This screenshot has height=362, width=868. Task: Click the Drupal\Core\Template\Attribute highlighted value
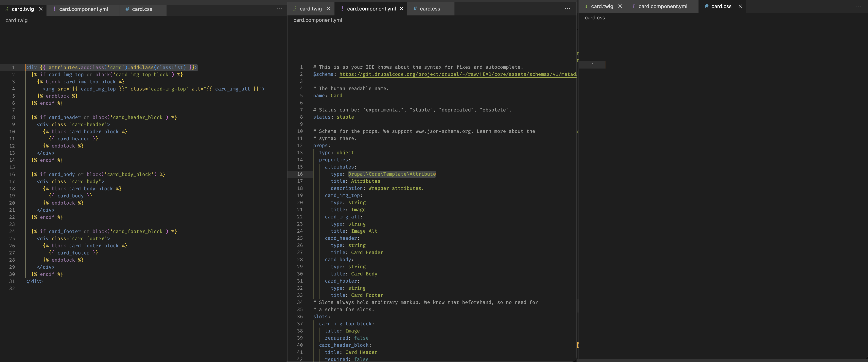(x=391, y=174)
